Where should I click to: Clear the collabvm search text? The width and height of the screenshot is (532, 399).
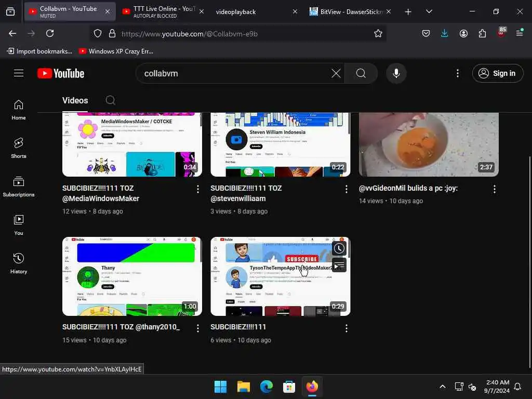(x=336, y=73)
